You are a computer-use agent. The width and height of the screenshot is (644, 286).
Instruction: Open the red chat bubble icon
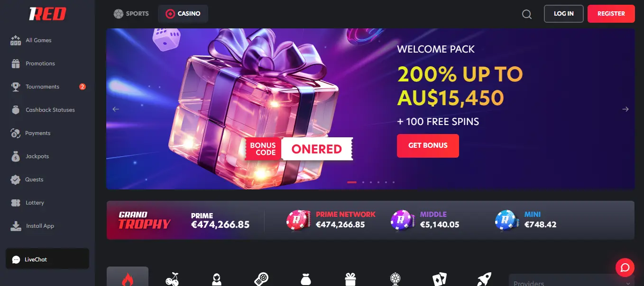coord(625,268)
